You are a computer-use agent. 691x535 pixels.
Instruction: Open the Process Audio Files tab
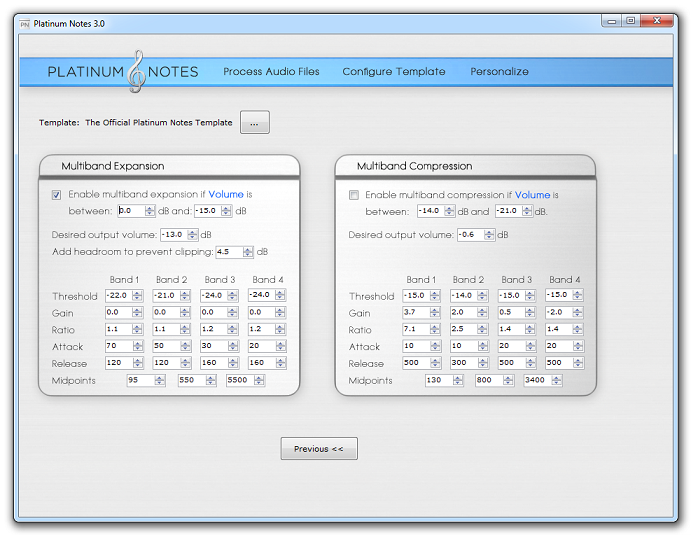[x=271, y=72]
